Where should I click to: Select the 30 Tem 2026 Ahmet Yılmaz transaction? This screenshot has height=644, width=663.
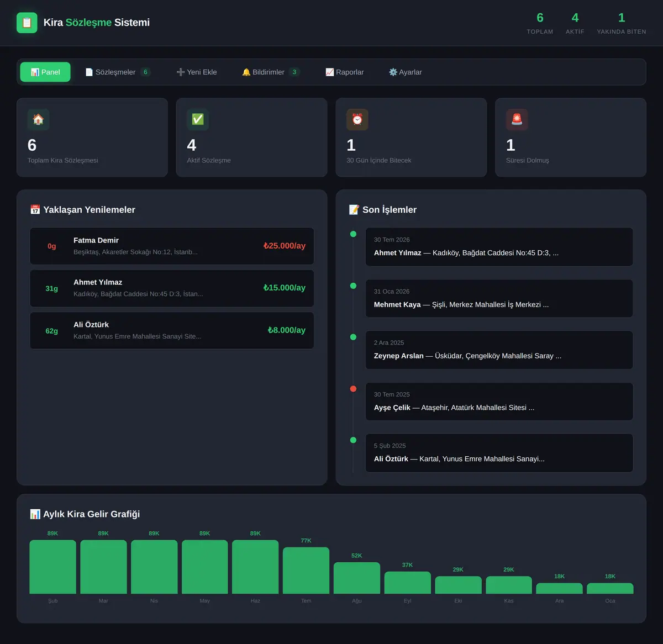click(499, 247)
